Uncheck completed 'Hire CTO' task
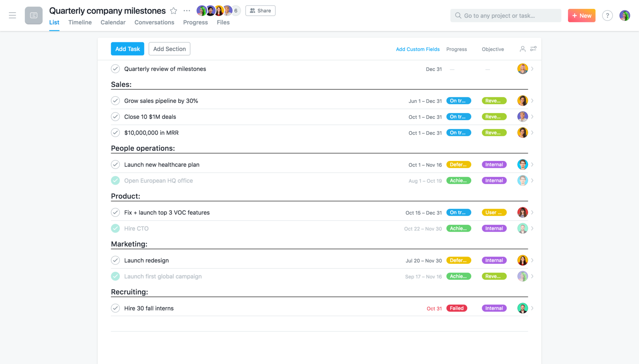Viewport: 639px width, 364px height. coord(115,228)
